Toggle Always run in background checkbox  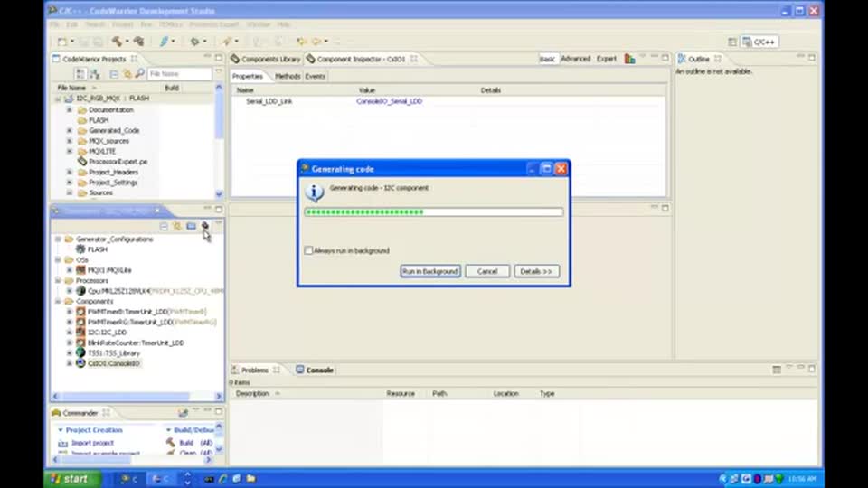[309, 250]
